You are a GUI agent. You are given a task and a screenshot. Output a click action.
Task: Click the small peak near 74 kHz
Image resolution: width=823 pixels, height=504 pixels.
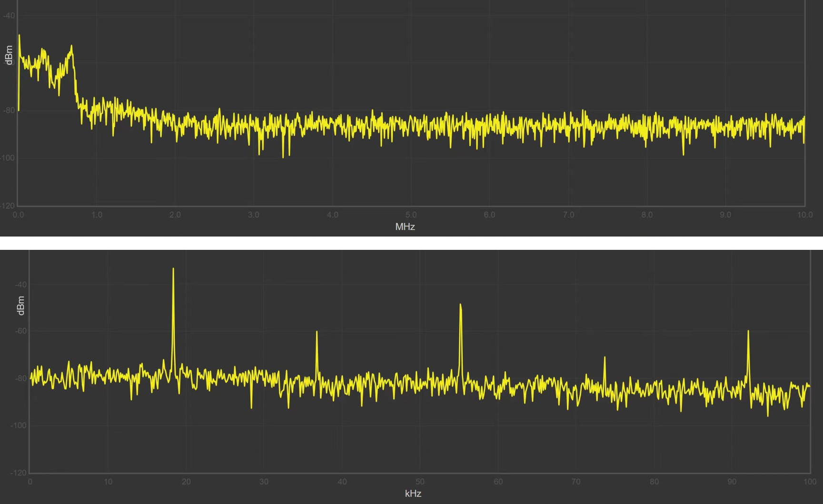pos(605,358)
